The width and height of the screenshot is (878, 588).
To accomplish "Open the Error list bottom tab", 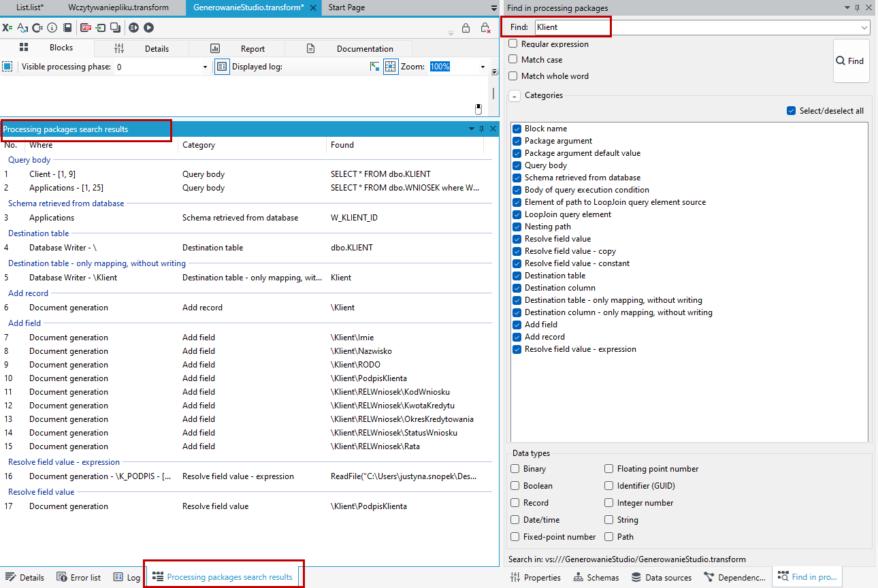I will pyautogui.click(x=79, y=577).
